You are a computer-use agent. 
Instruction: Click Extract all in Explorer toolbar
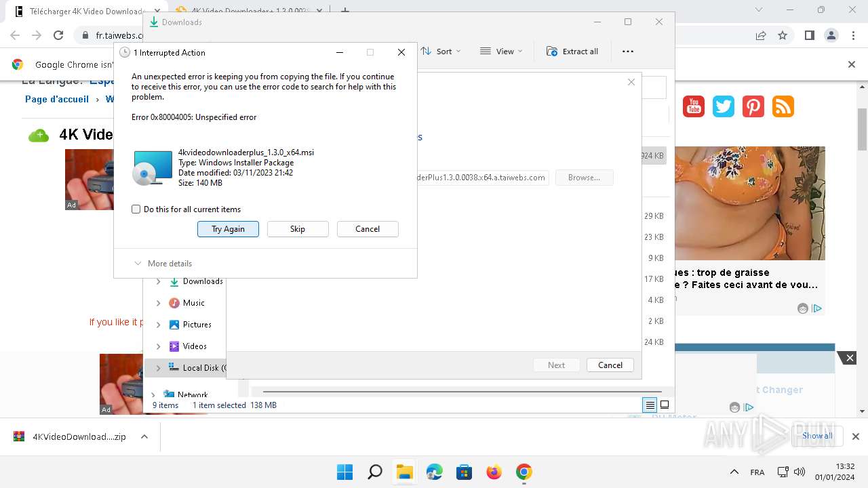pos(572,52)
